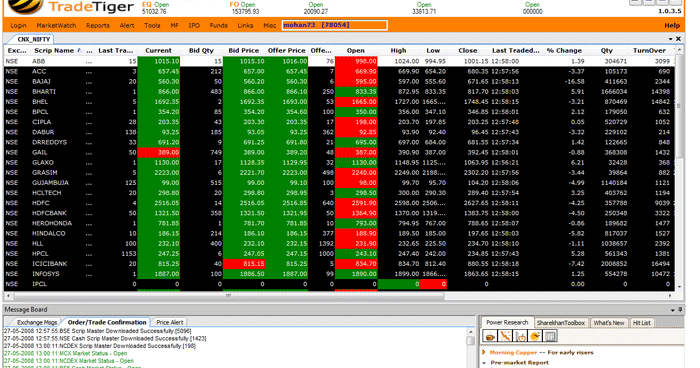Select the CIPLA scrip name

(x=42, y=122)
